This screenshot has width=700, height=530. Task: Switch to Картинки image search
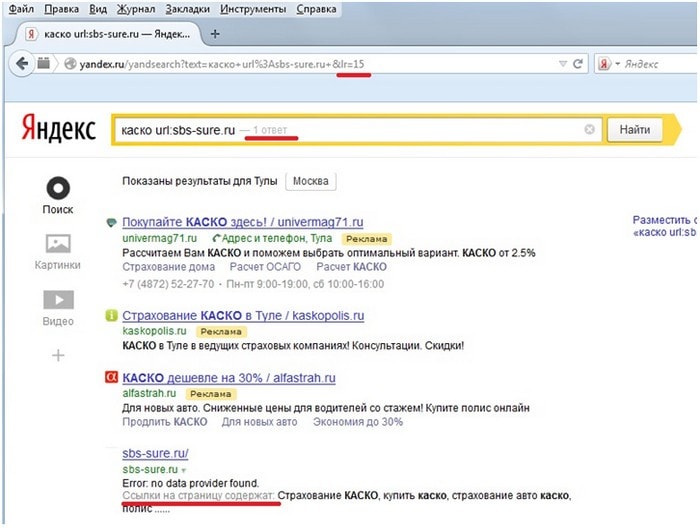click(58, 252)
